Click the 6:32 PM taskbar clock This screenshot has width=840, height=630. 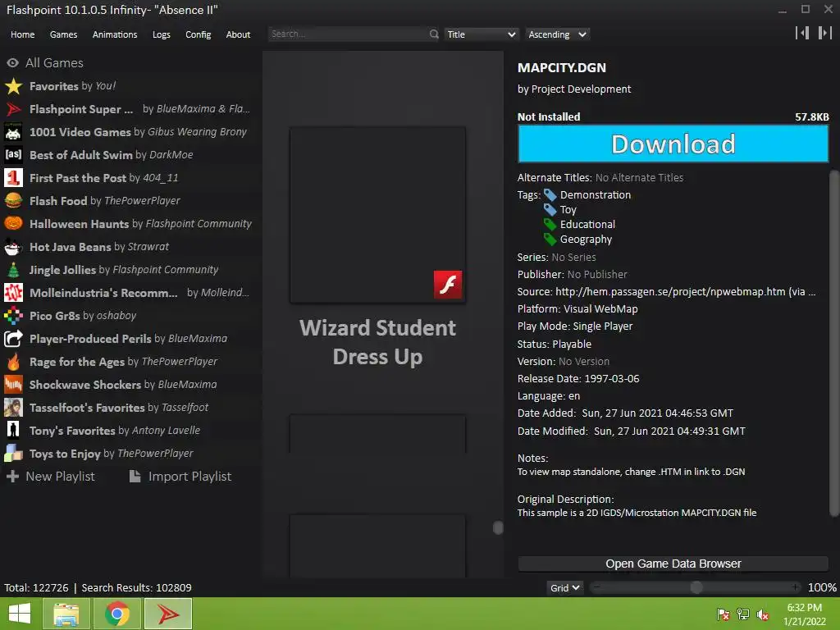[x=805, y=608]
